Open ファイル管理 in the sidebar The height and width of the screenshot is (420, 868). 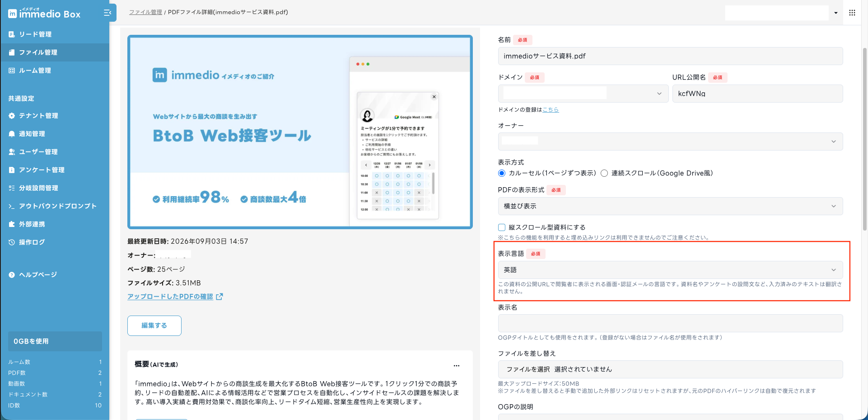(x=55, y=52)
